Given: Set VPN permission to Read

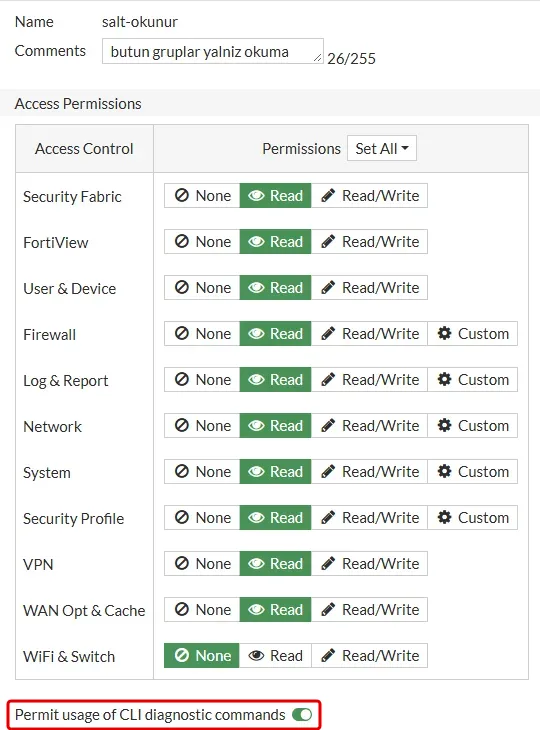Looking at the screenshot, I should pyautogui.click(x=276, y=564).
